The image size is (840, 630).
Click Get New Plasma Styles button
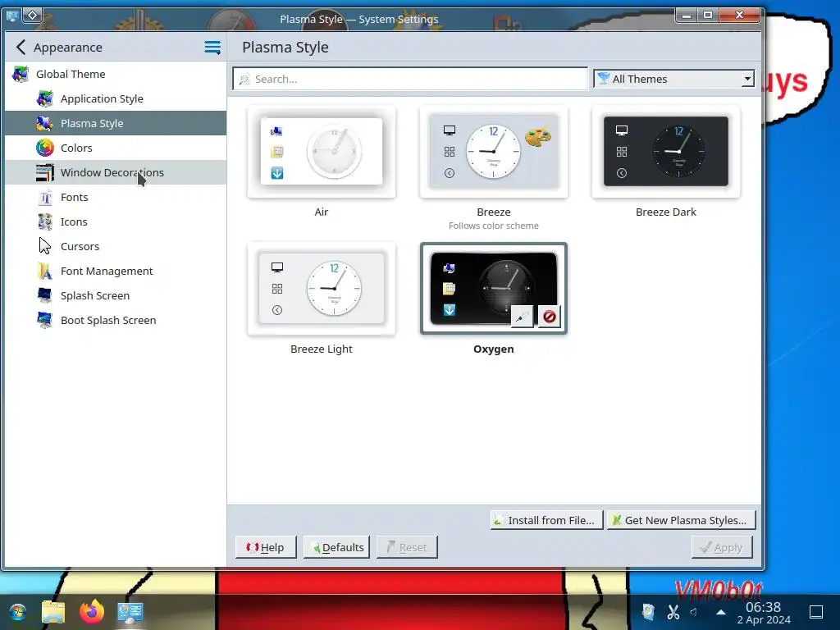coord(681,520)
